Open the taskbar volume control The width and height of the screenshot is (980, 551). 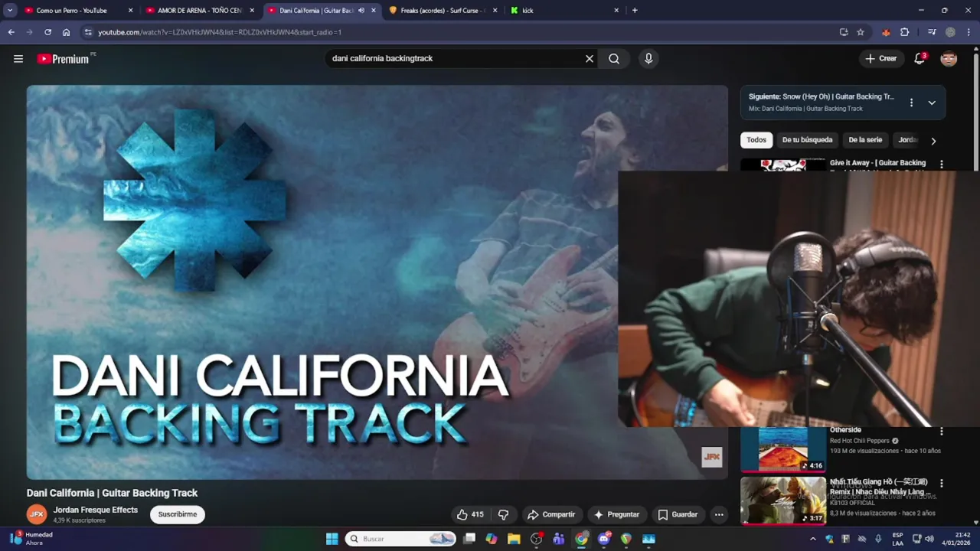coord(929,539)
